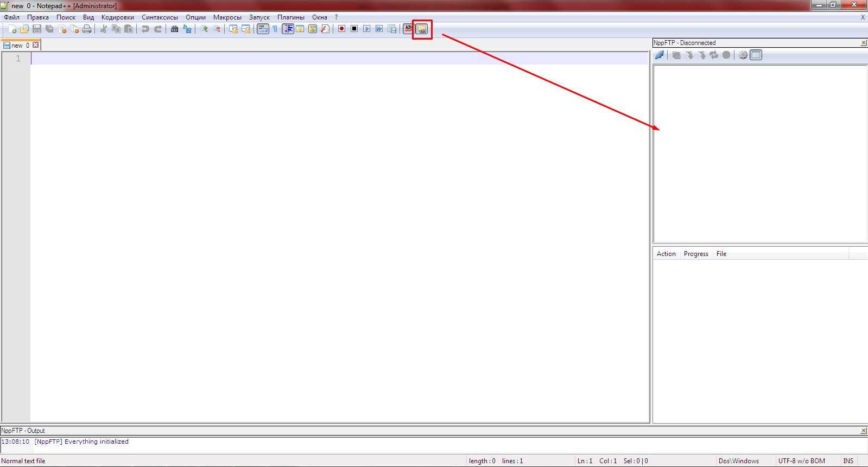The height and width of the screenshot is (467, 868).
Task: Undo the last action via toolbar
Action: click(145, 29)
